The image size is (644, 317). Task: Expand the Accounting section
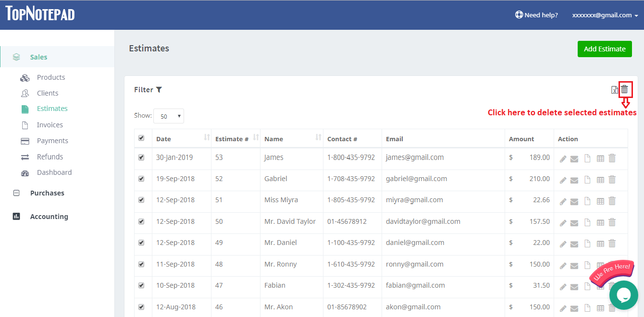point(49,217)
